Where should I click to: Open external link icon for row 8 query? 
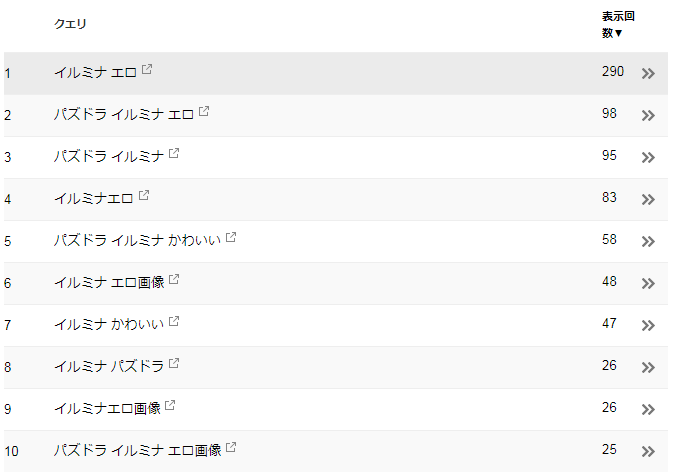(x=174, y=363)
